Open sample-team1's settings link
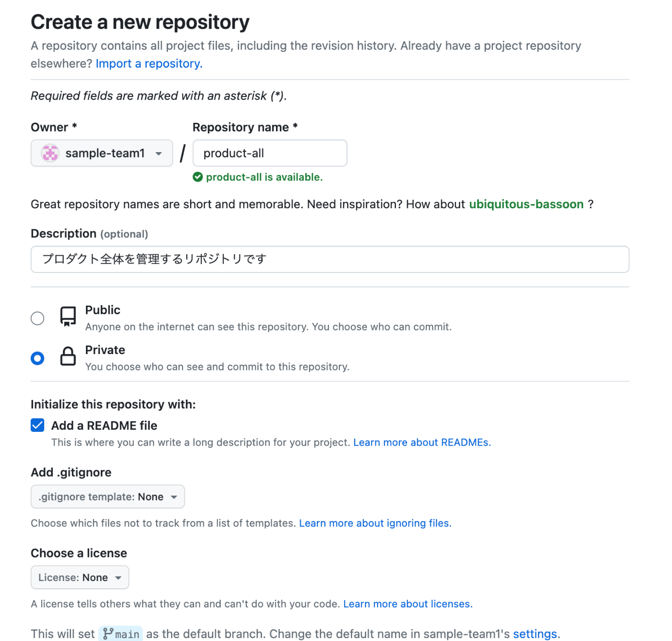The image size is (672, 641). pyautogui.click(x=534, y=633)
